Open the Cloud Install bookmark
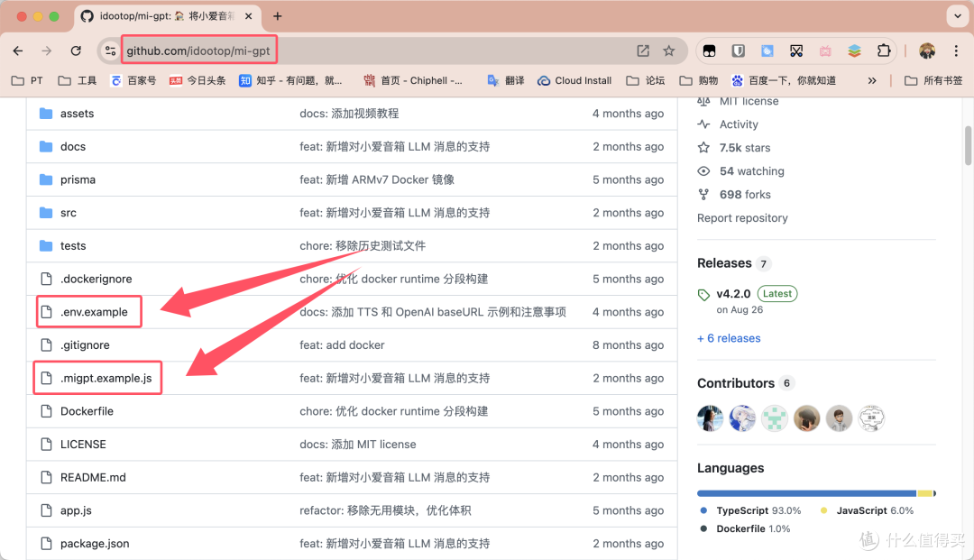The image size is (974, 560). point(574,81)
